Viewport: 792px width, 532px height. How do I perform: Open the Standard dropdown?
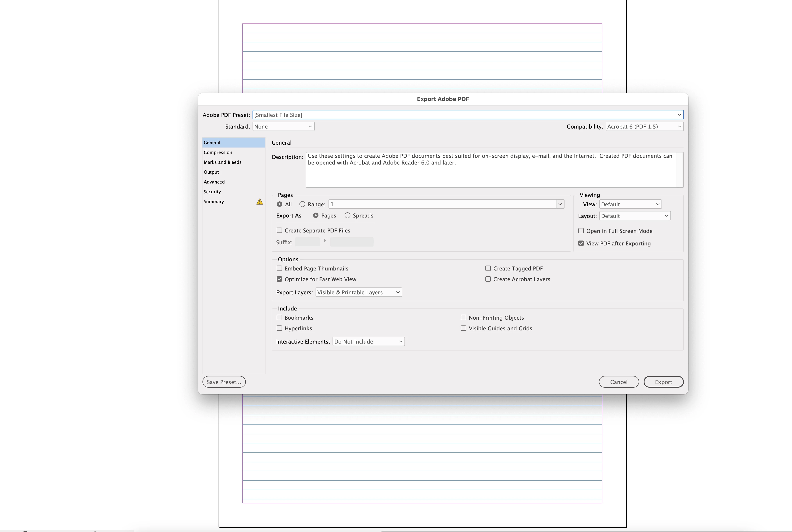[x=283, y=127]
